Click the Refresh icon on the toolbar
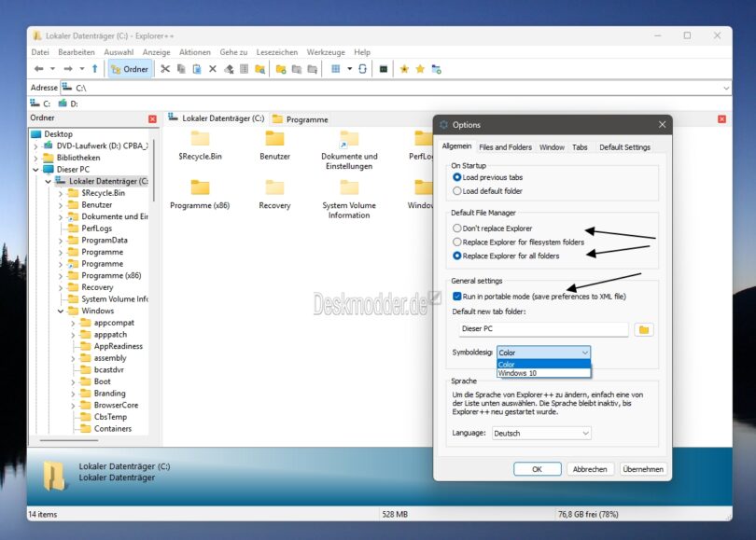This screenshot has width=756, height=540. click(x=363, y=68)
